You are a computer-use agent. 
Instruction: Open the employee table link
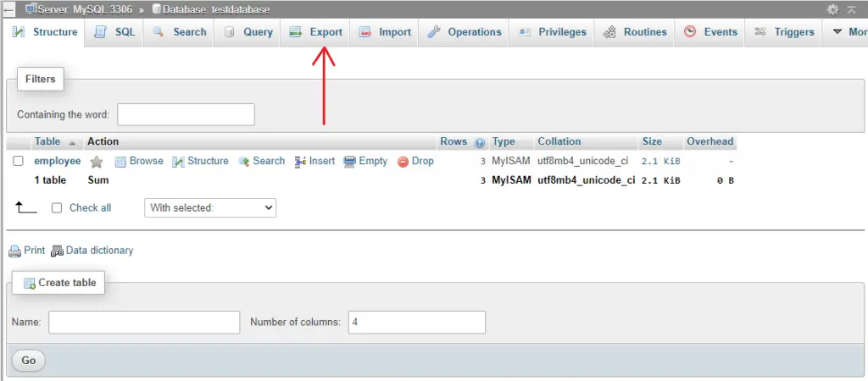pyautogui.click(x=58, y=161)
